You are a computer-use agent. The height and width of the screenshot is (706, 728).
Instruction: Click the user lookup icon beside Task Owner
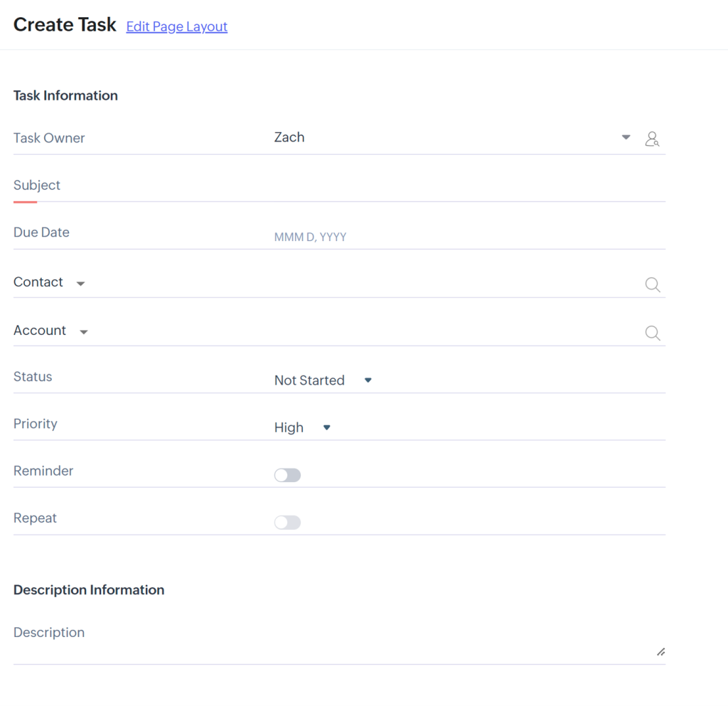click(652, 139)
